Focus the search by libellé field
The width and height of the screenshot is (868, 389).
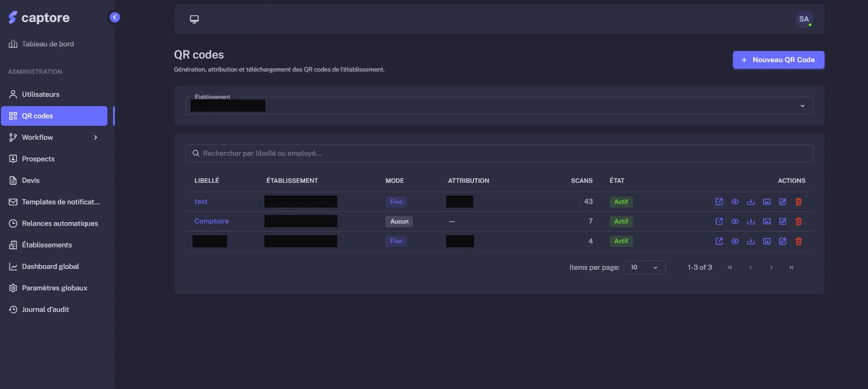(499, 153)
